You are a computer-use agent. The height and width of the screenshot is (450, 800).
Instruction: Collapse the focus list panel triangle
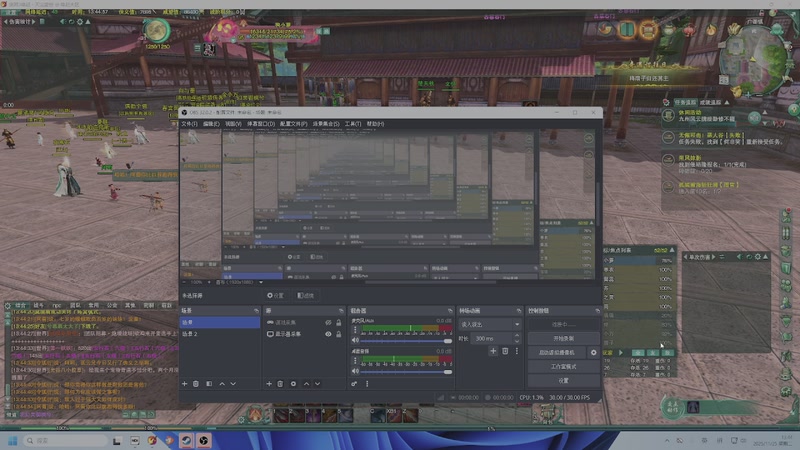672,250
